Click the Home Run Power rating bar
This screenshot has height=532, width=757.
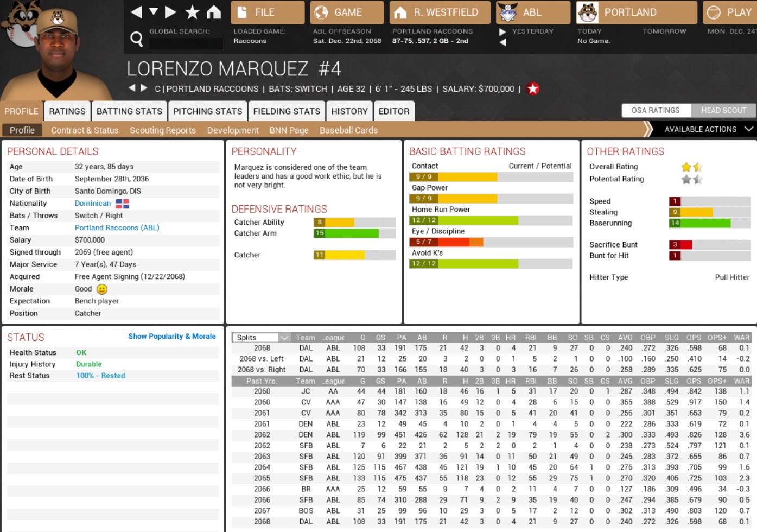[x=491, y=220]
